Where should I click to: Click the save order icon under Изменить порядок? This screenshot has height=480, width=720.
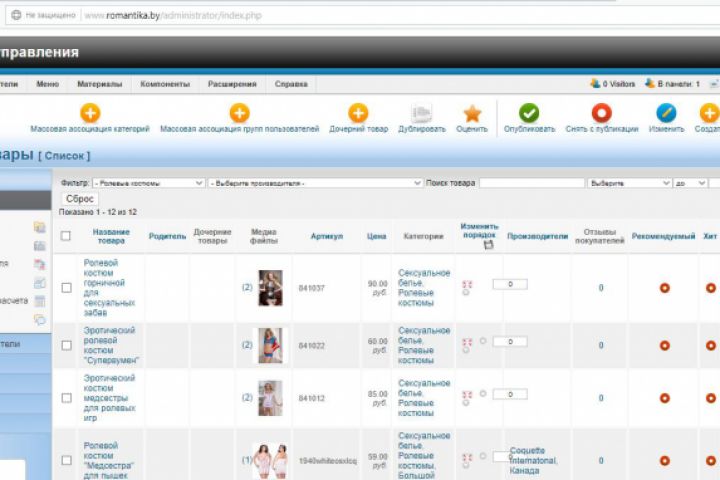click(489, 245)
